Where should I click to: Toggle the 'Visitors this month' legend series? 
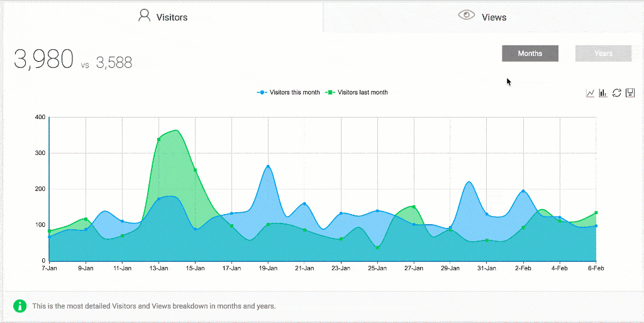[x=289, y=93]
